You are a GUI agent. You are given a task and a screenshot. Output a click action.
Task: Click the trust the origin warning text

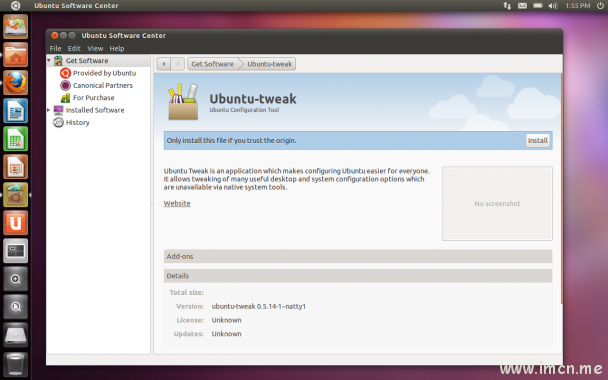[231, 140]
